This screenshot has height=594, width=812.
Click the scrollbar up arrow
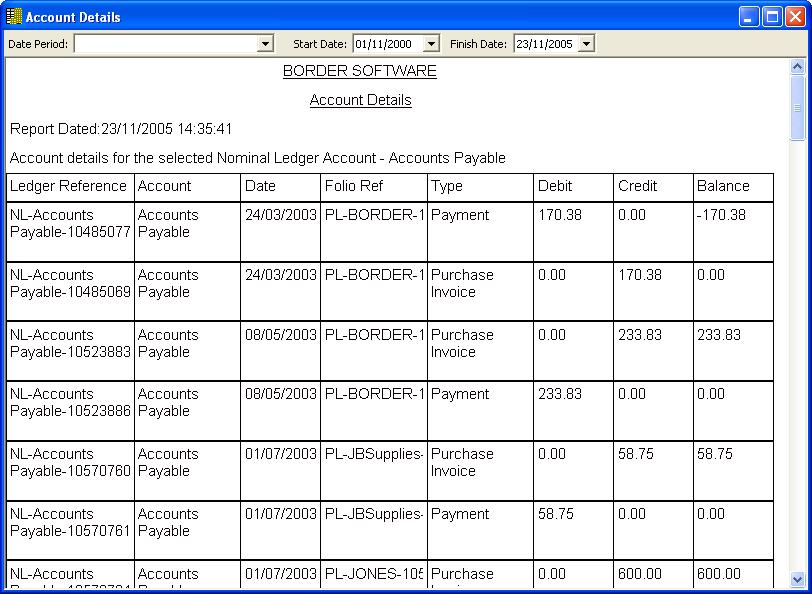[x=797, y=66]
